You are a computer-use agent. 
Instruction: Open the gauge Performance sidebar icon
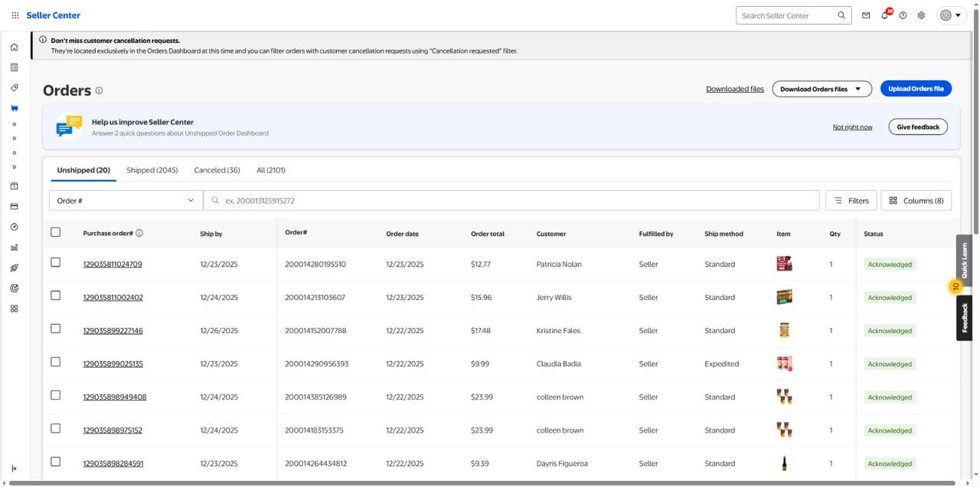click(14, 227)
